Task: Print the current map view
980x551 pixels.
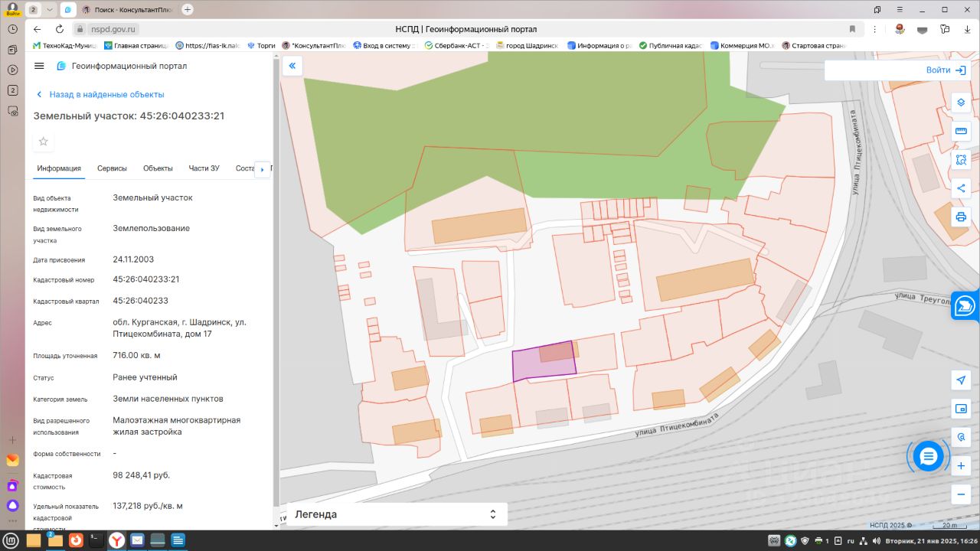Action: pyautogui.click(x=961, y=217)
